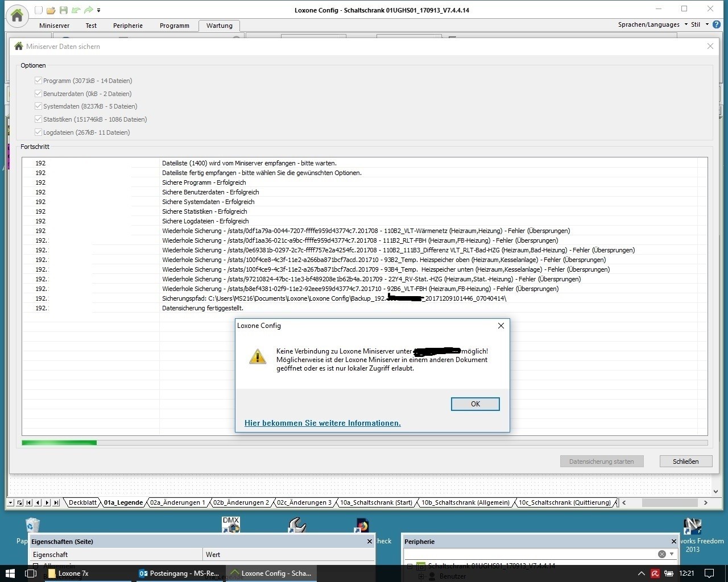Toggle the Statistiken backup checkbox
The height and width of the screenshot is (582, 728).
click(38, 119)
